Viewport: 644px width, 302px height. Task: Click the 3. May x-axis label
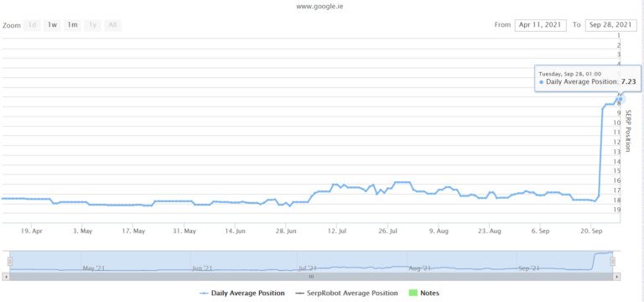point(82,232)
